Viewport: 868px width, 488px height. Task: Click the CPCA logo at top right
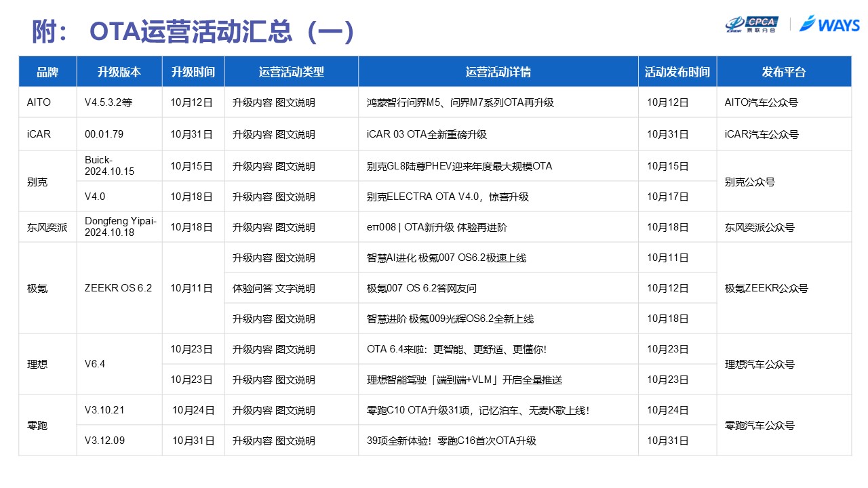[751, 24]
